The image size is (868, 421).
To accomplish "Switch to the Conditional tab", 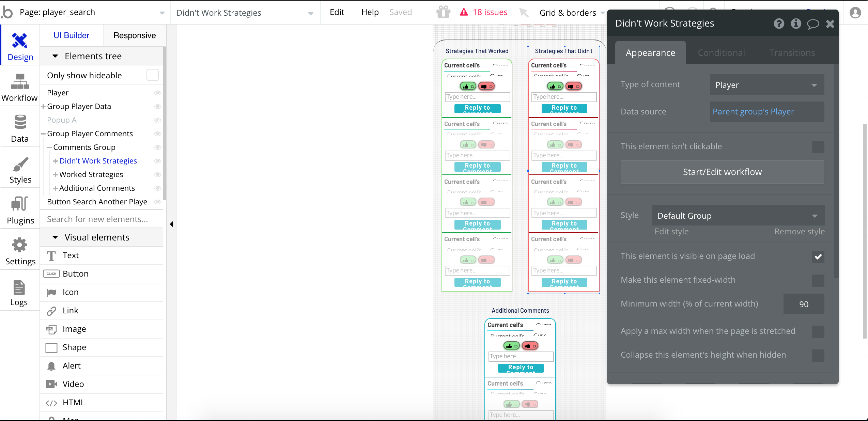I will click(721, 53).
